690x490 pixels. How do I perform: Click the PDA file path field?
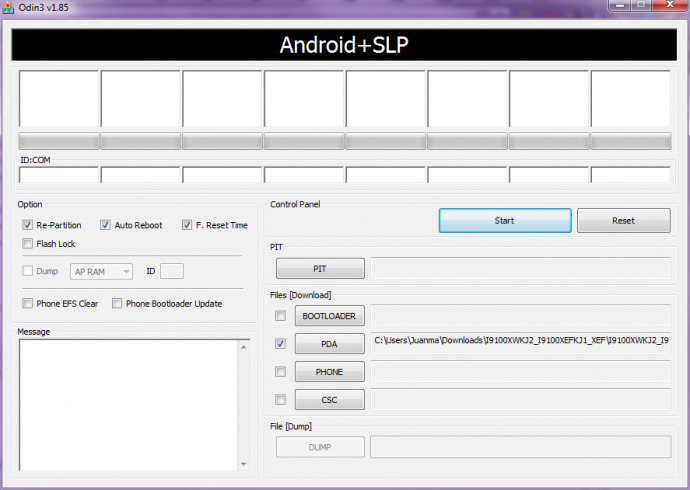click(x=520, y=341)
